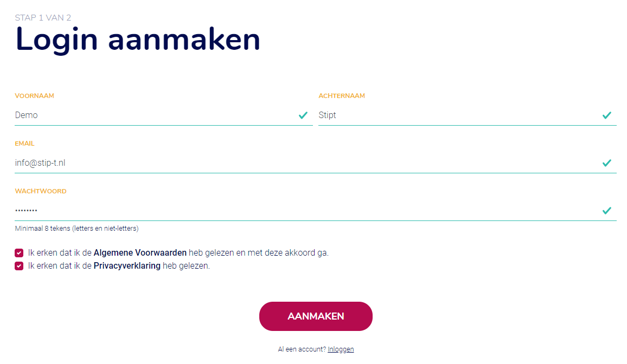Click the orange VOORNAAM field label
This screenshot has height=364, width=627.
35,95
